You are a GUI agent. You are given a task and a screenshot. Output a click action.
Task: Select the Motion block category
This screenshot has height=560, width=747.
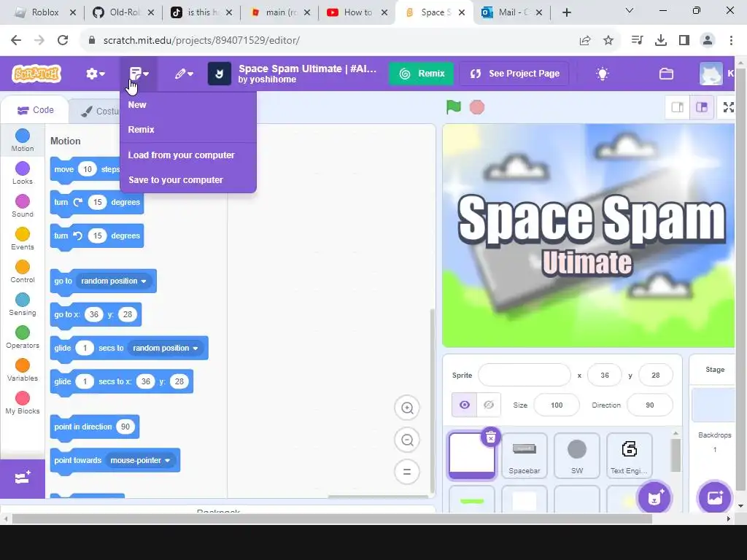click(23, 140)
